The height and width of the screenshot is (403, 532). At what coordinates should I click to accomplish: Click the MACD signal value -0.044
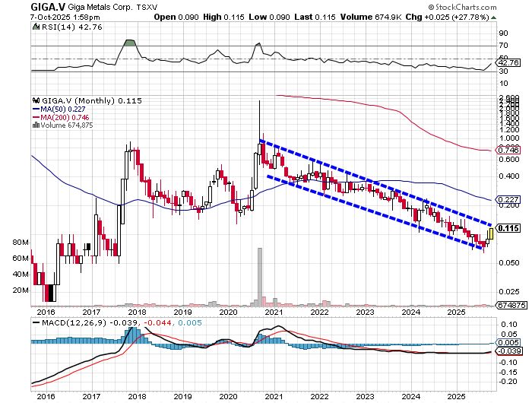(158, 322)
